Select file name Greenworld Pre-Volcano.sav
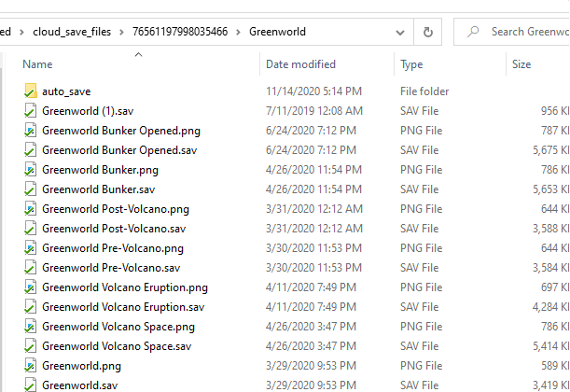The width and height of the screenshot is (570, 392). 111,268
